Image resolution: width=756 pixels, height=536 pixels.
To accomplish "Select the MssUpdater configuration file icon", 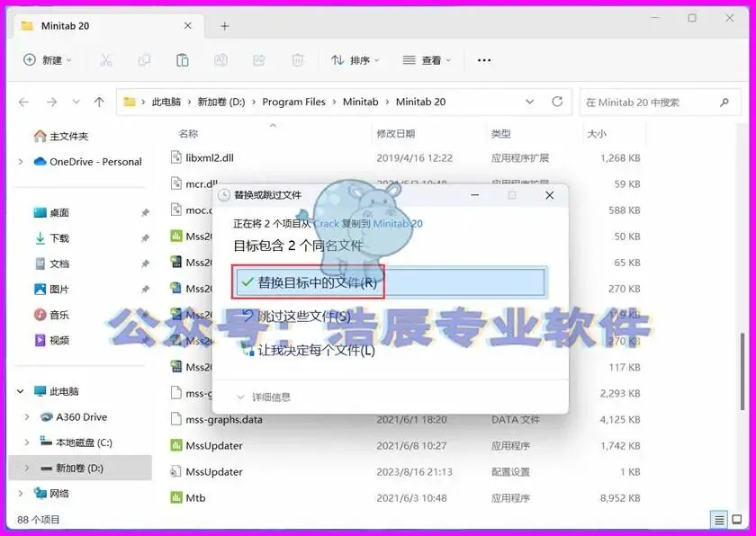I will tap(176, 471).
